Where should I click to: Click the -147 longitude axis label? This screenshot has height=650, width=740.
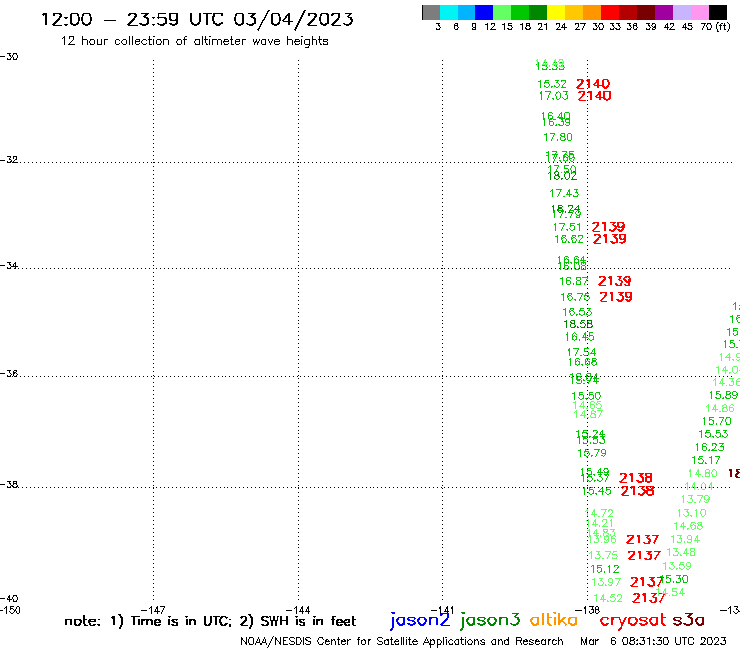click(x=153, y=610)
